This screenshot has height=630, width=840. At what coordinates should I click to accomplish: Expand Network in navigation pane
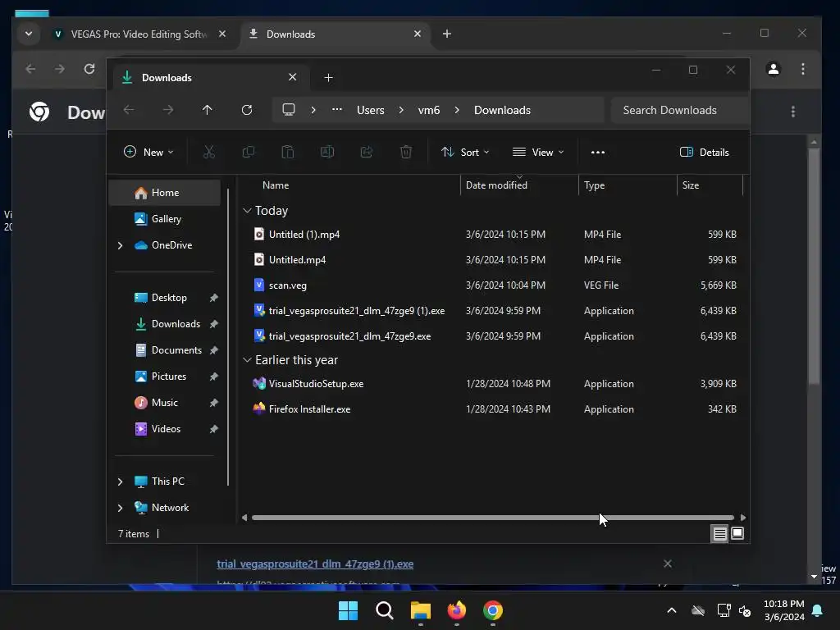point(120,508)
